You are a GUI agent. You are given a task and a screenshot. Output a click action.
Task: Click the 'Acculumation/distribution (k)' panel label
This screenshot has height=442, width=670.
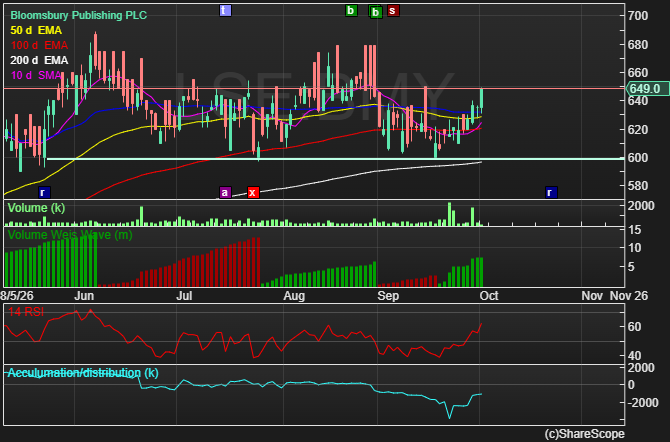click(83, 373)
